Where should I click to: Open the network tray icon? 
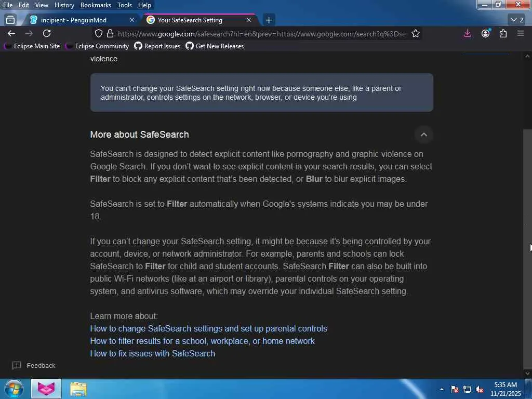coord(467,389)
